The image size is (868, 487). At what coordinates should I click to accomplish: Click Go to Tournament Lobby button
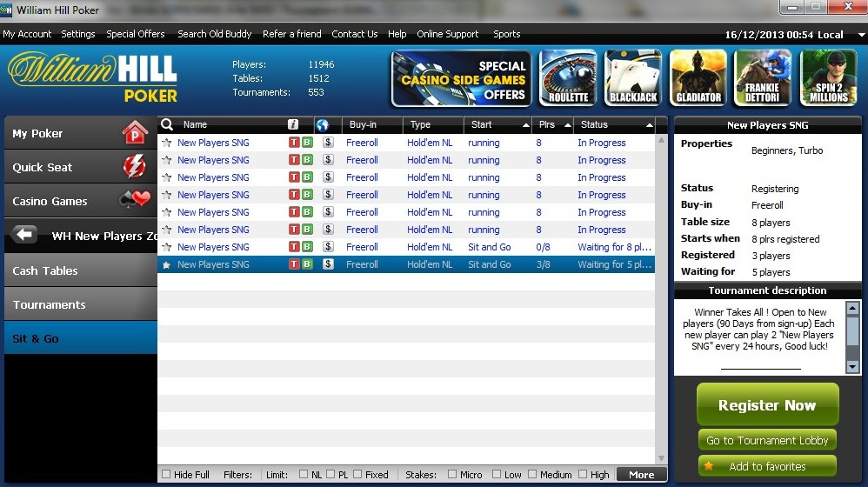[x=767, y=440]
